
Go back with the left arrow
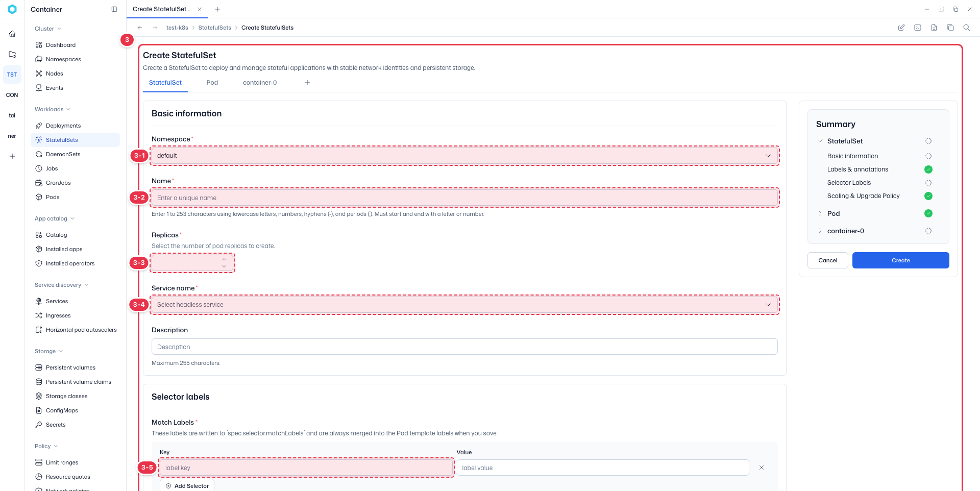(x=140, y=28)
